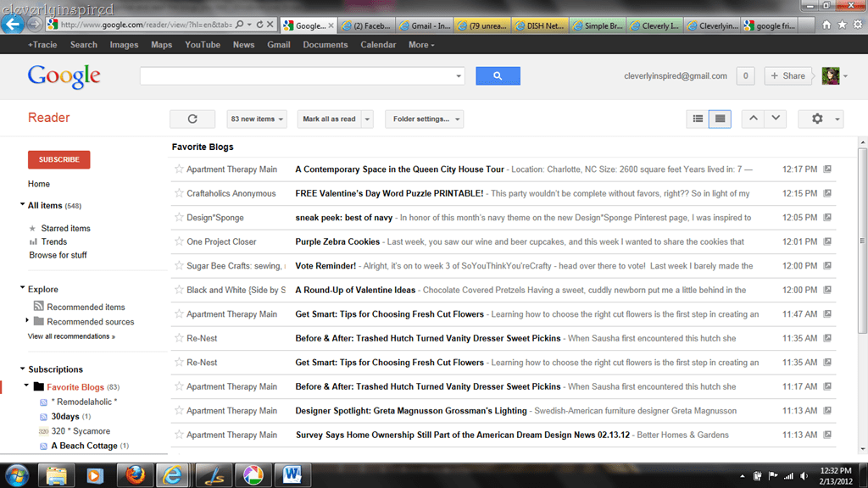Go to next item arrow
This screenshot has width=868, height=488.
coord(776,119)
